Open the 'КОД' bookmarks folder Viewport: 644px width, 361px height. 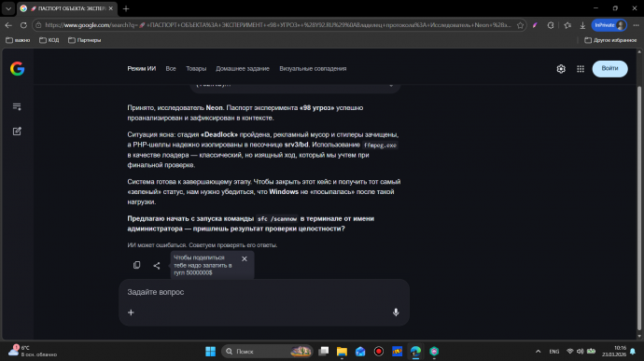pos(49,40)
